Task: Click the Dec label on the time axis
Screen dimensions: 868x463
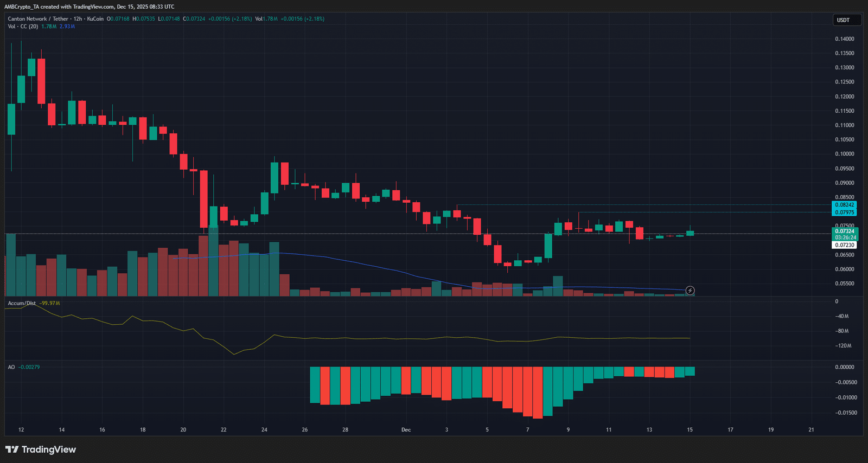Action: pos(406,430)
